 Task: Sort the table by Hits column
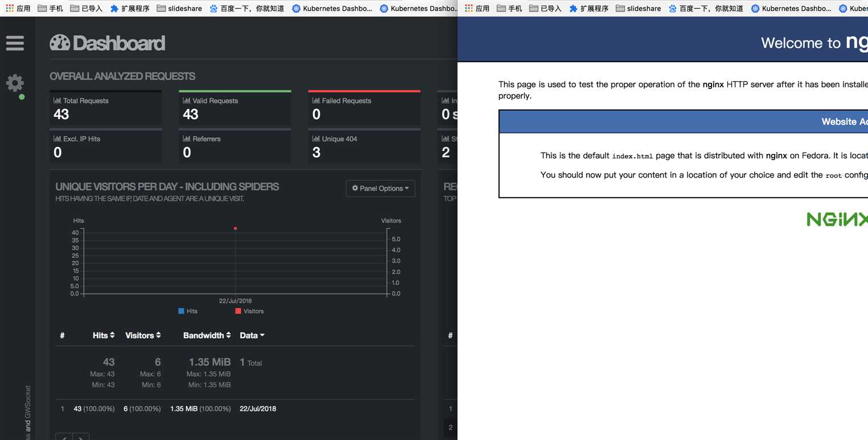tap(104, 335)
